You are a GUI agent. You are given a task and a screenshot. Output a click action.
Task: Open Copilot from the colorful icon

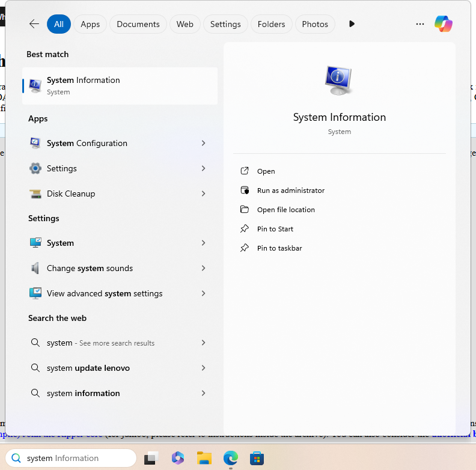coord(443,23)
